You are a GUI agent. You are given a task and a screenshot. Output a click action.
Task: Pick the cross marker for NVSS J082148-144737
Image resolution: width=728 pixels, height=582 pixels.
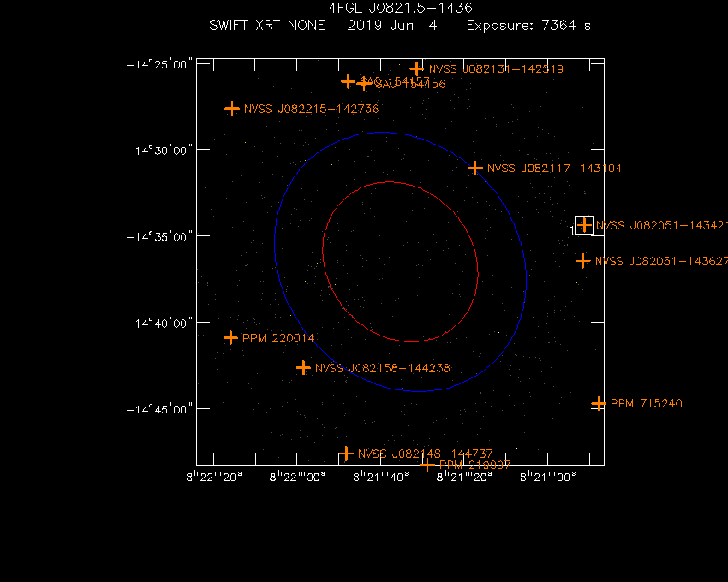pos(346,454)
